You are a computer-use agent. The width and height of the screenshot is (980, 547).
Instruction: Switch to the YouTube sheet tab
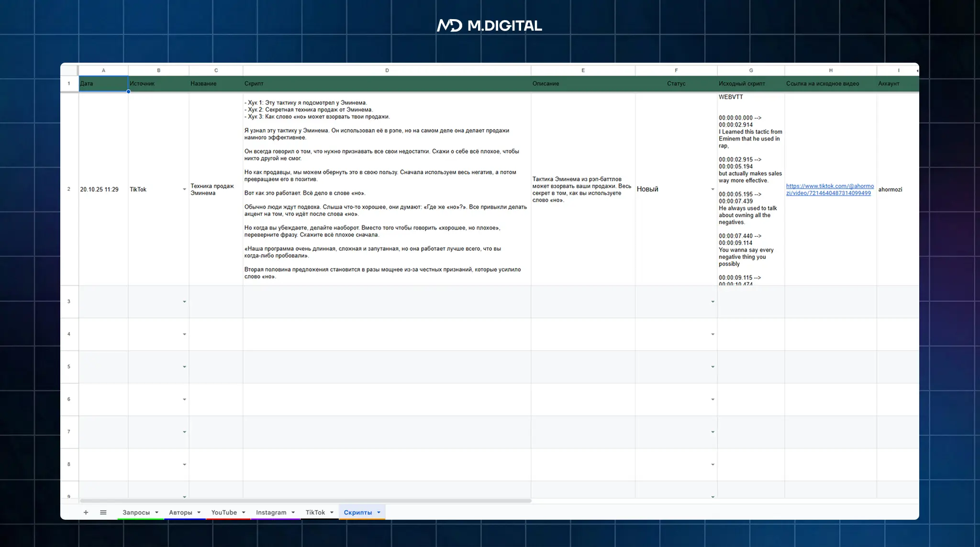coord(224,513)
